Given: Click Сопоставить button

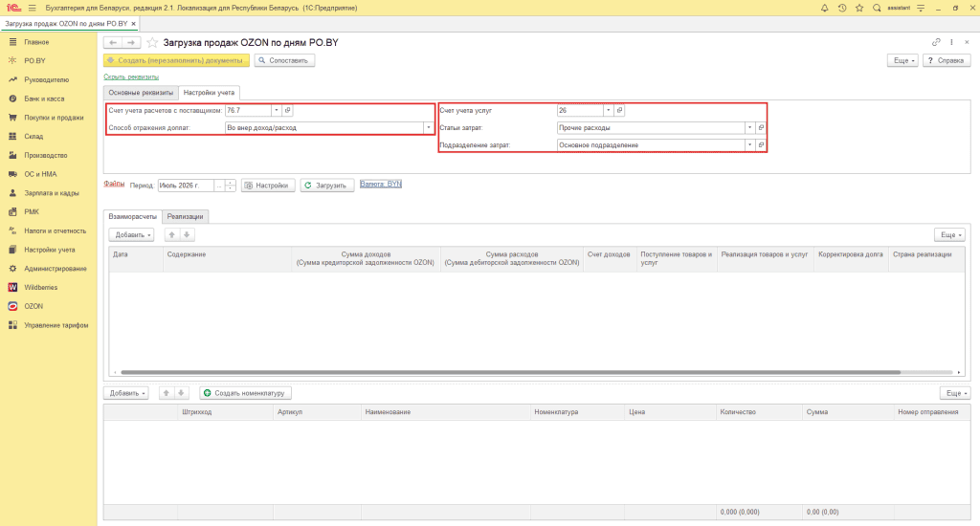Looking at the screenshot, I should click(x=284, y=60).
